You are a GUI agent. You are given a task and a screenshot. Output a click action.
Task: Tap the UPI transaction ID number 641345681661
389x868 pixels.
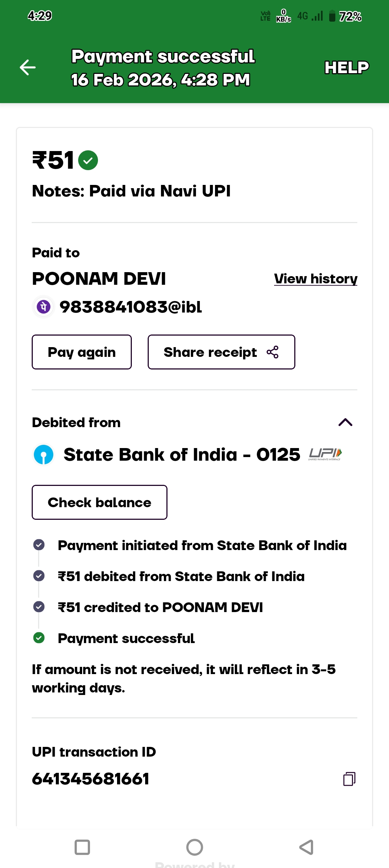click(x=90, y=779)
